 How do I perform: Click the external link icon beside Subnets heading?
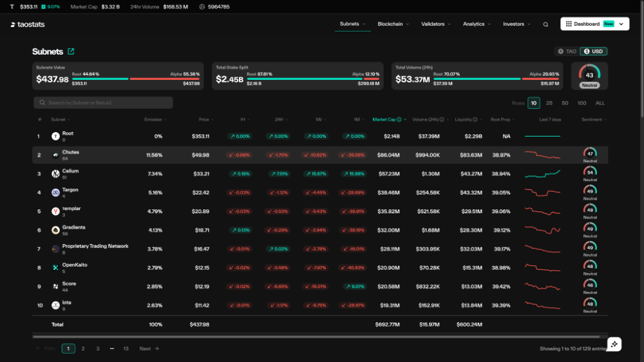coord(71,52)
